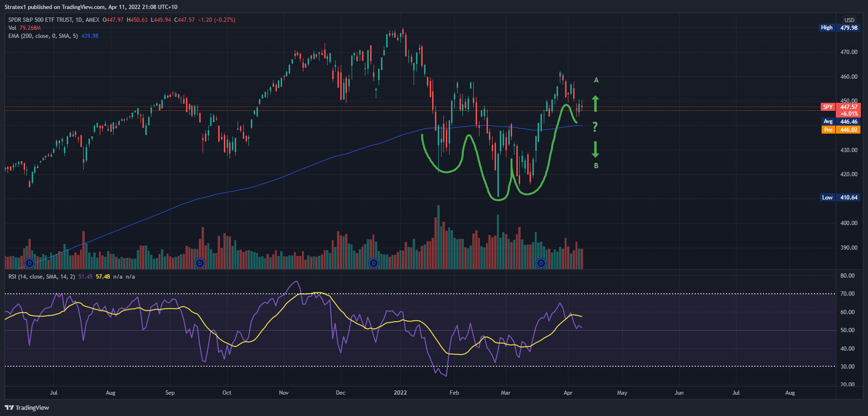Click the 470.00 price axis label
The image size is (868, 416).
(x=849, y=52)
